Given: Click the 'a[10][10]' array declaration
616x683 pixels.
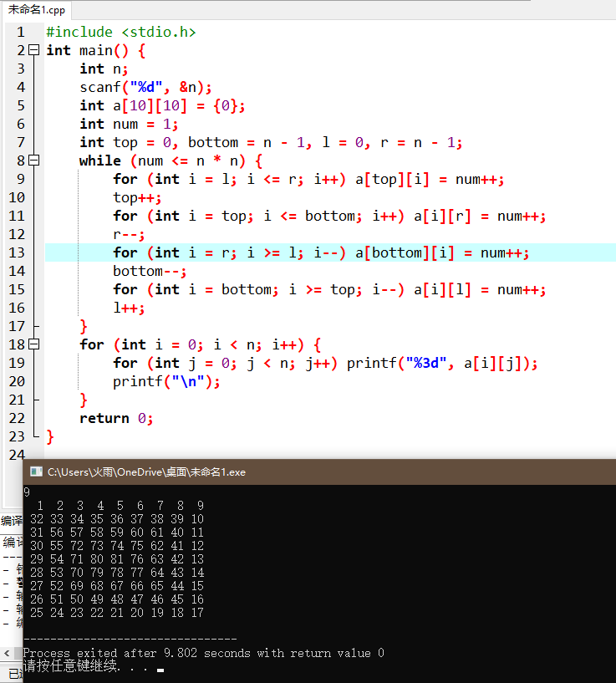Looking at the screenshot, I should [x=150, y=106].
